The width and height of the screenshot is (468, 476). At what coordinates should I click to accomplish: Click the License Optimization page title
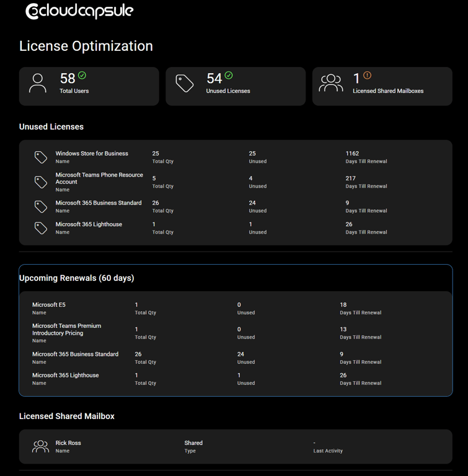pyautogui.click(x=86, y=46)
